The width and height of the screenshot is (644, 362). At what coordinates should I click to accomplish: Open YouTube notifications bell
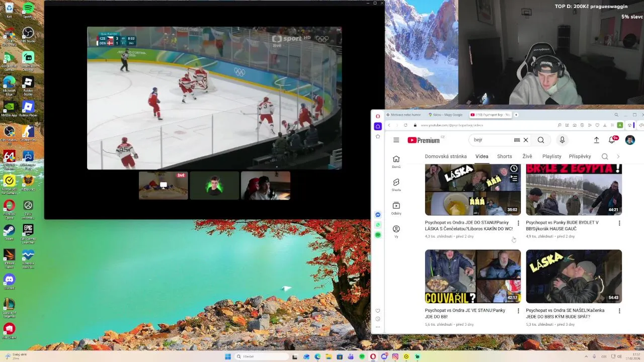(612, 140)
